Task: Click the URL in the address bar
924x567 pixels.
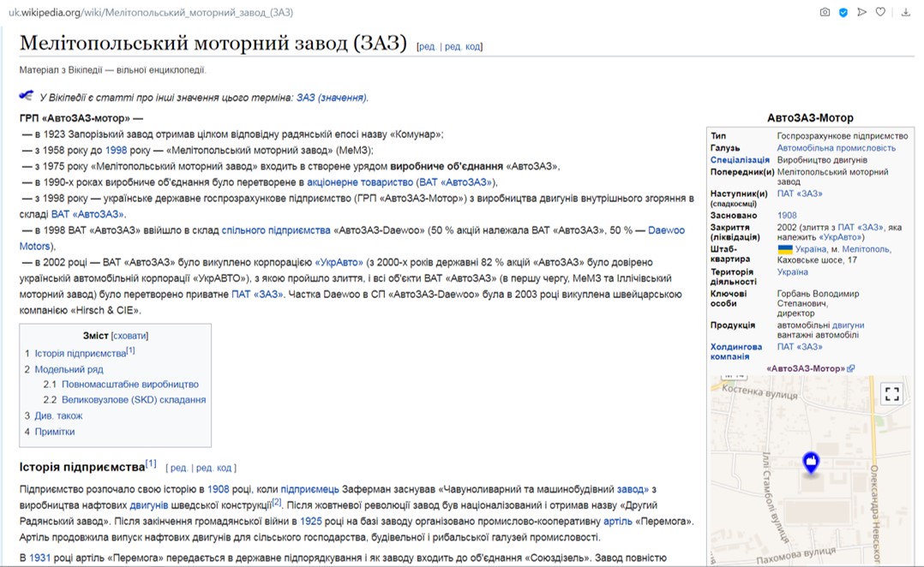Action: point(150,12)
